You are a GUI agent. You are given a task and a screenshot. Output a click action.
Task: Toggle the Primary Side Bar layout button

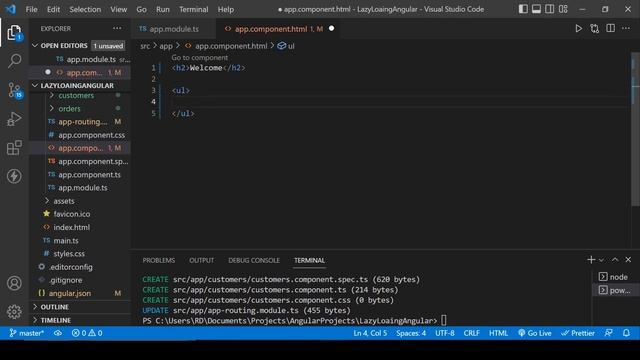(523, 9)
